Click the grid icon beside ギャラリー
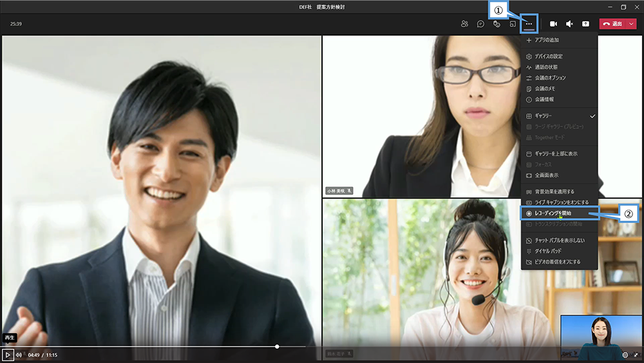 (529, 116)
